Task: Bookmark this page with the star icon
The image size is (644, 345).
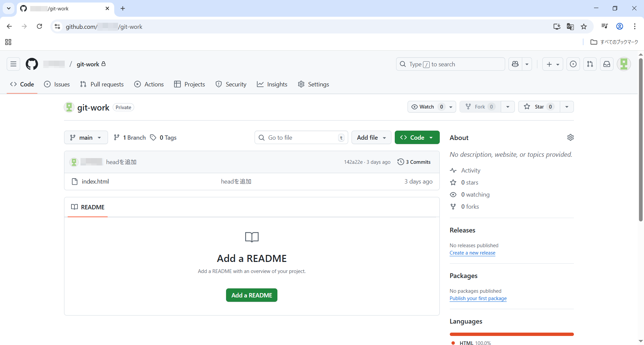Action: tap(584, 26)
